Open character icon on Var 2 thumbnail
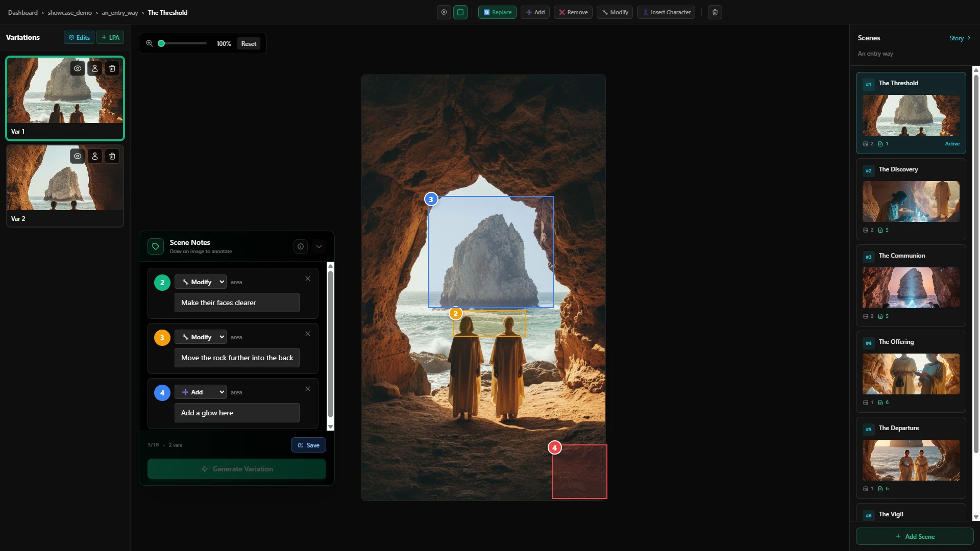 (x=95, y=156)
